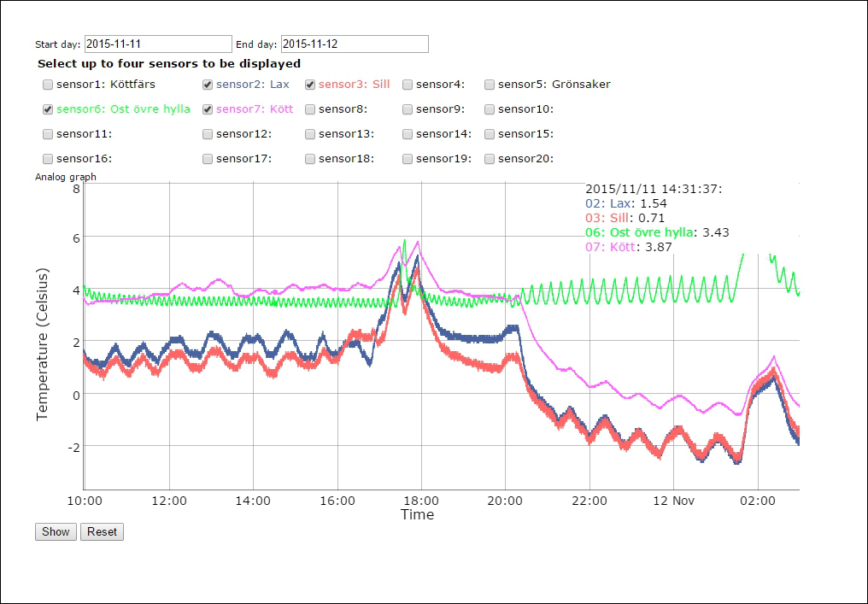Screen dimensions: 868x604
Task: Click the 'sensor3: Sill' label text
Action: point(355,85)
